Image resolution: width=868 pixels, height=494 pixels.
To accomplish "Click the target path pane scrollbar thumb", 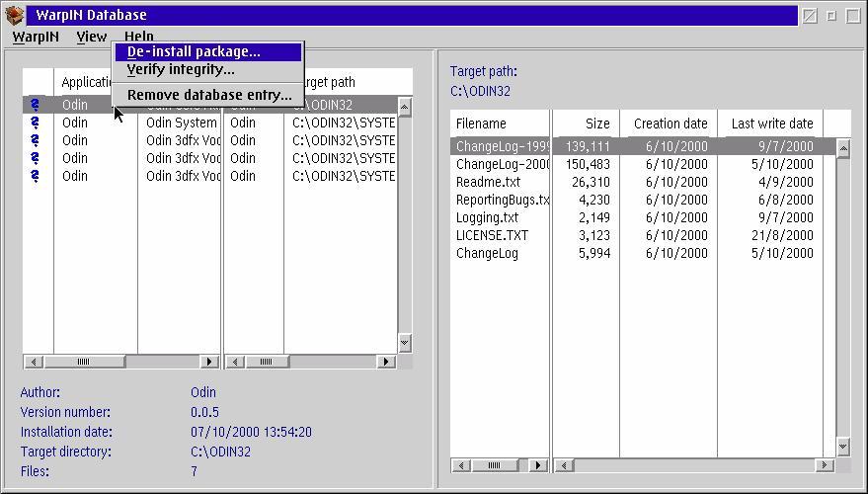I will pyautogui.click(x=267, y=362).
